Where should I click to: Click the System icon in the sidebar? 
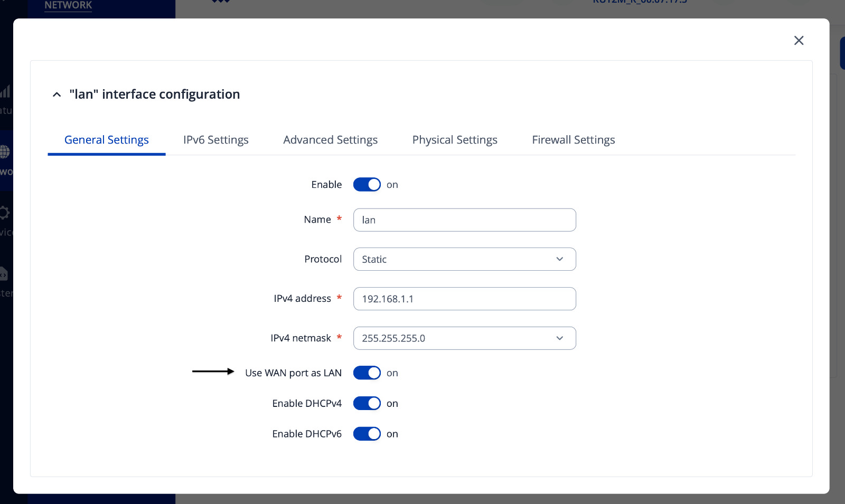click(x=4, y=273)
